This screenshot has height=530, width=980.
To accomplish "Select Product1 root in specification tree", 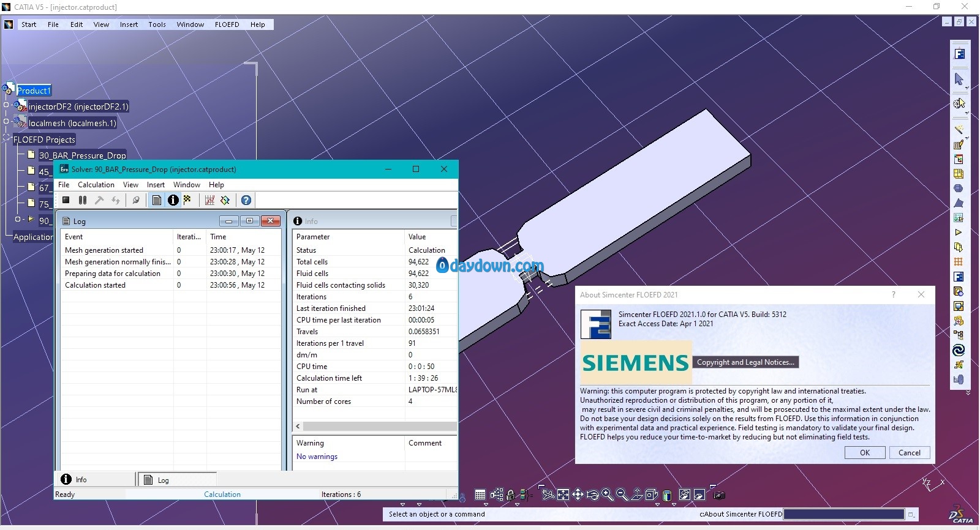I will coord(34,91).
